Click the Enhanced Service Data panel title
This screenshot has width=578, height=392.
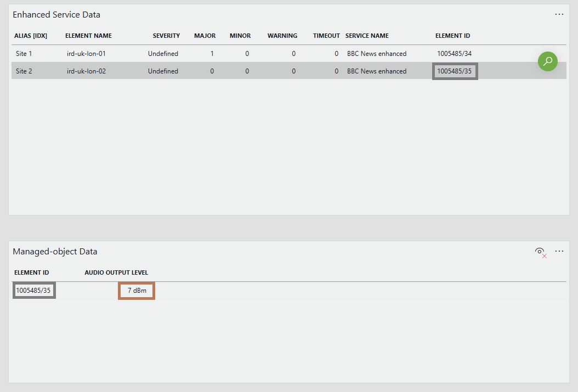coord(56,15)
